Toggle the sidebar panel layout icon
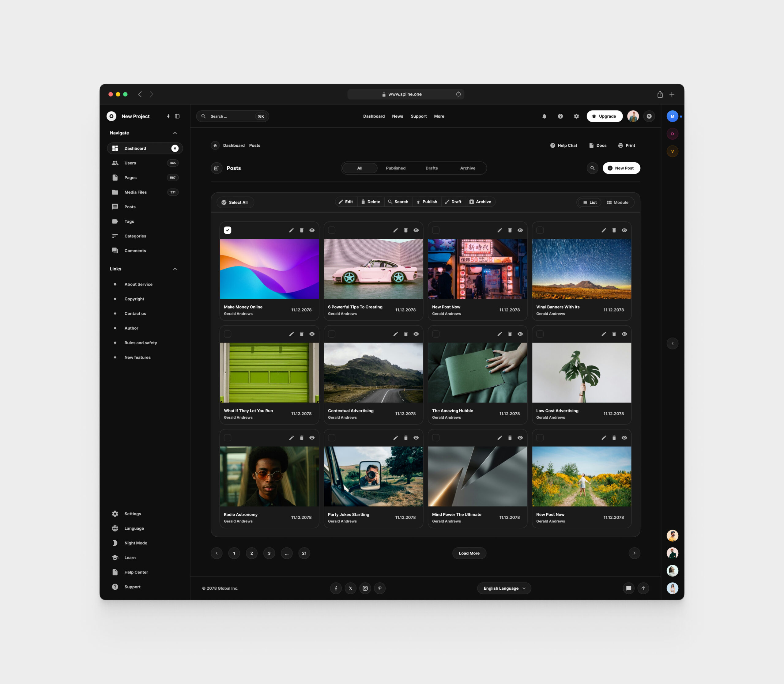Screen dimensions: 784x684 tap(177, 116)
